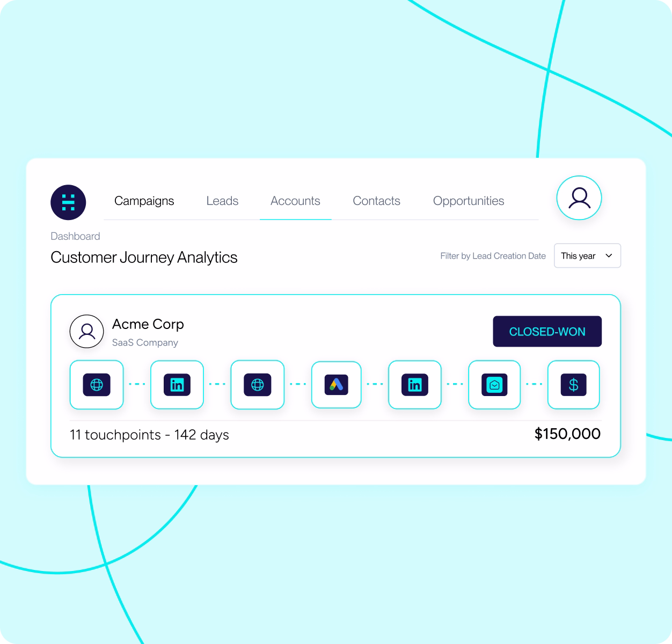Click the Customer Journey Analytics heading

144,258
